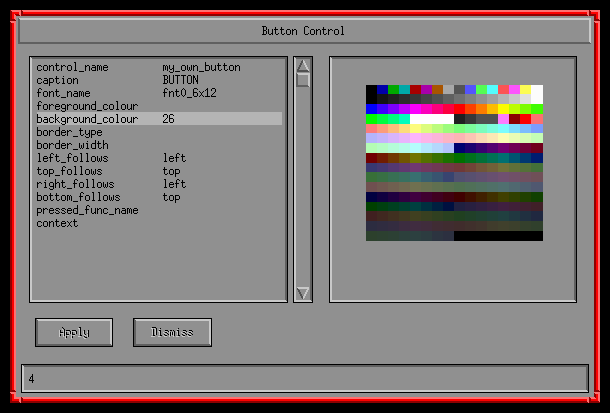The width and height of the screenshot is (610, 413).
Task: Select the border_type property row
Action: point(159,132)
